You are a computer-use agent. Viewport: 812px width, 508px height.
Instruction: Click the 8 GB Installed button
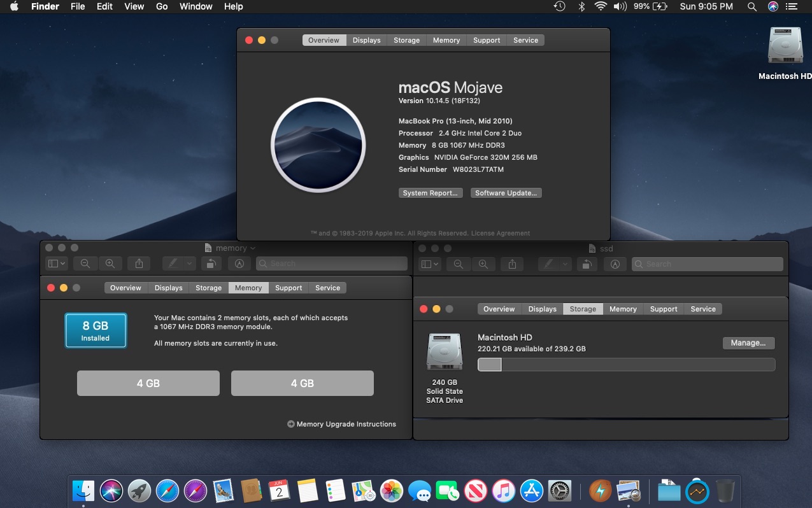(x=96, y=330)
